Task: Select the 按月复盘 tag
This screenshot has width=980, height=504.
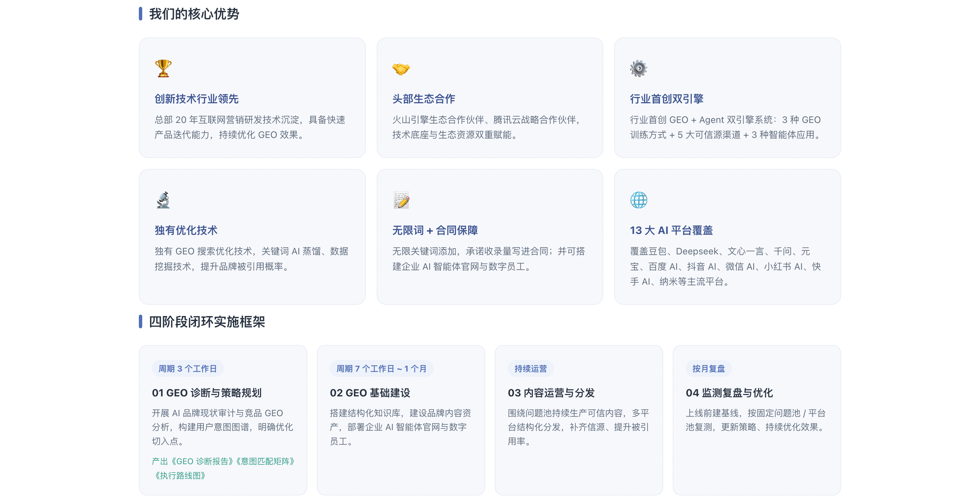Action: 708,368
